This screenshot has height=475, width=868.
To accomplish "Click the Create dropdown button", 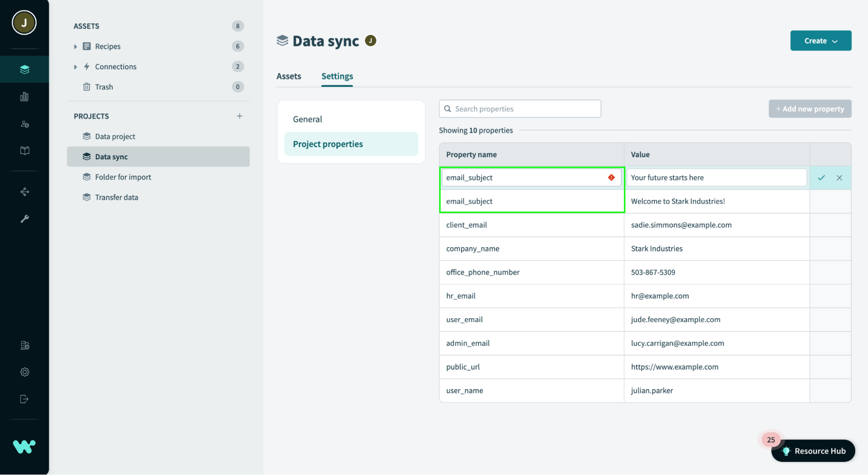I will (x=821, y=40).
